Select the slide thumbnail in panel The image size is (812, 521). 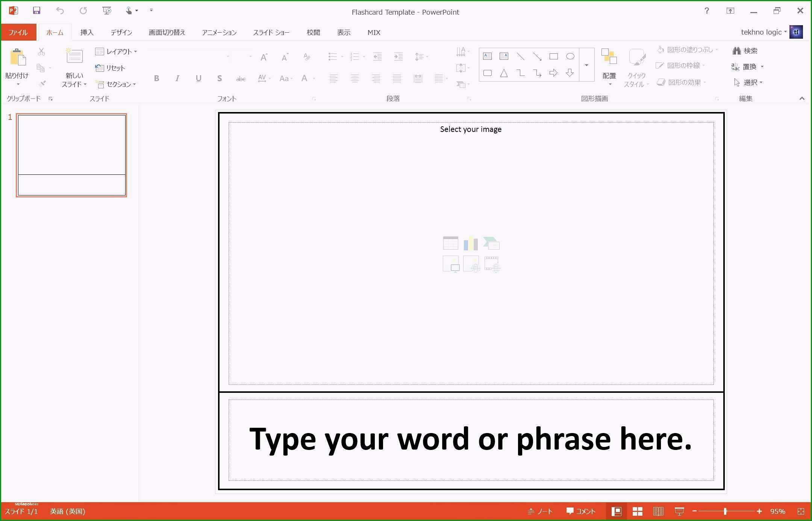(x=71, y=155)
